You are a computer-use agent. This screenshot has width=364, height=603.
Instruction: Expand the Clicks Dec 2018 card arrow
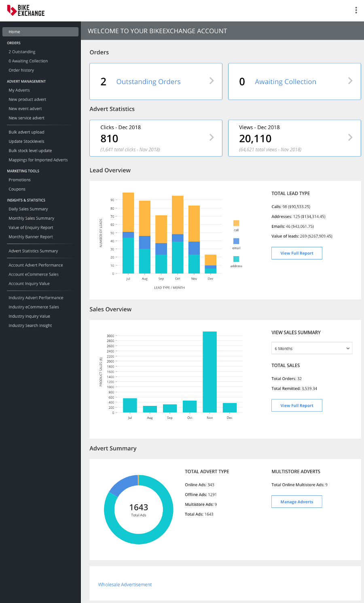tap(212, 138)
